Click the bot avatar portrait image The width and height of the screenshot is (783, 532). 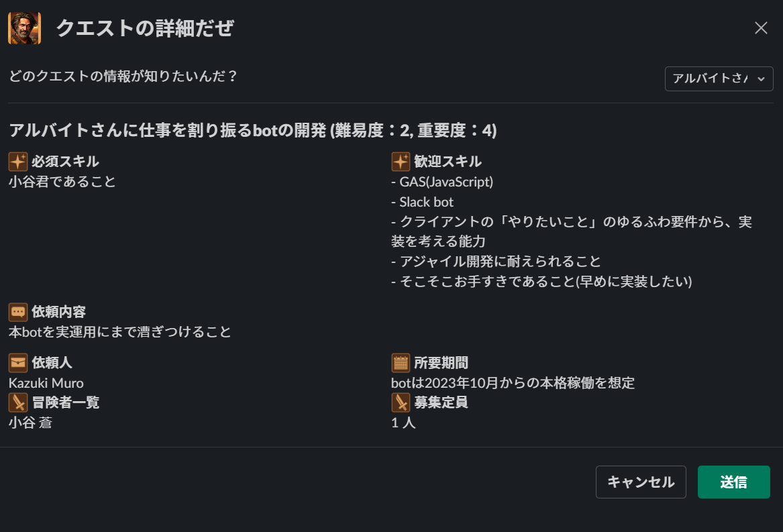pyautogui.click(x=24, y=28)
